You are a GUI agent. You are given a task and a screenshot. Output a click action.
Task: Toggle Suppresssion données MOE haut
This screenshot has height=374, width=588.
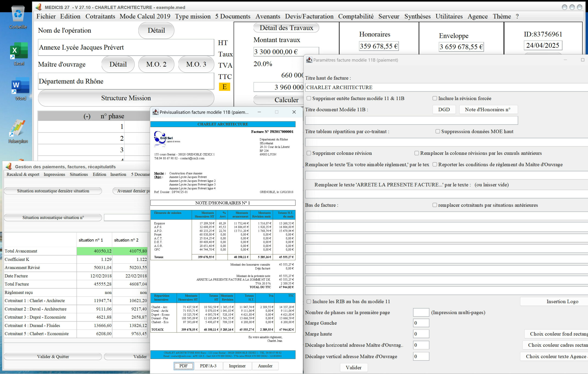tap(438, 131)
